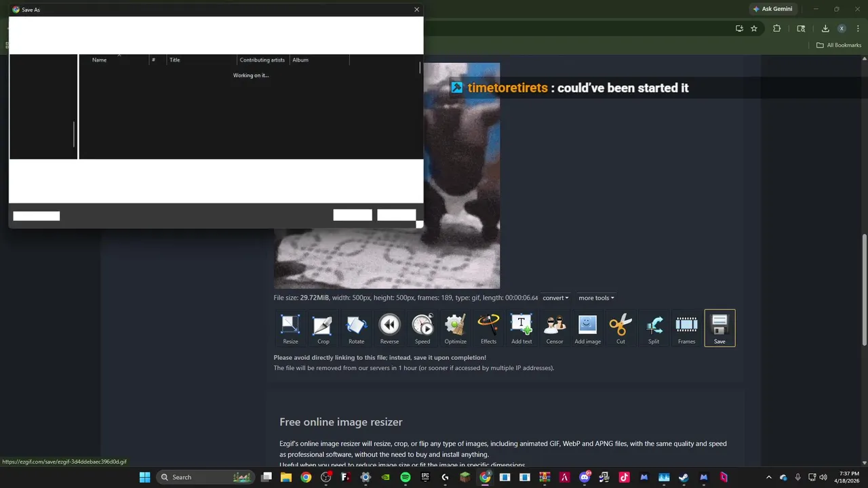
Task: Open Epic Games launcher from taskbar
Action: (425, 477)
